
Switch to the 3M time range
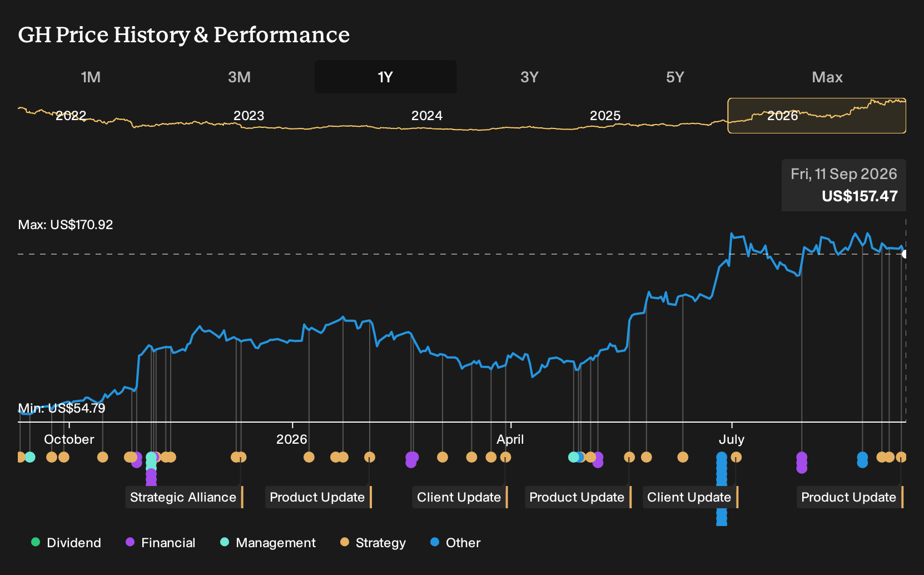pyautogui.click(x=239, y=77)
